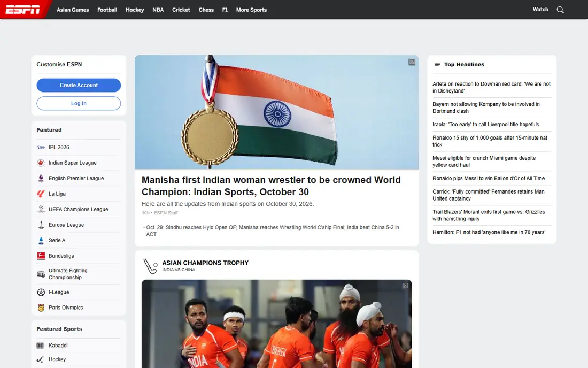The image size is (588, 368).
Task: Click the IPL 2026 league icon
Action: click(x=41, y=148)
